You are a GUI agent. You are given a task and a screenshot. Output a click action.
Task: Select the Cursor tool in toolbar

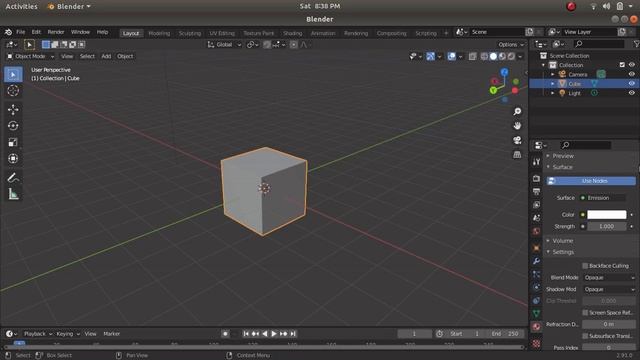point(13,91)
